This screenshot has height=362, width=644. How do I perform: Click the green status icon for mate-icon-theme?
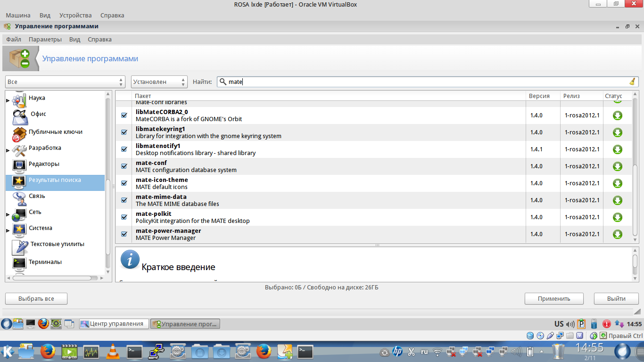click(618, 183)
